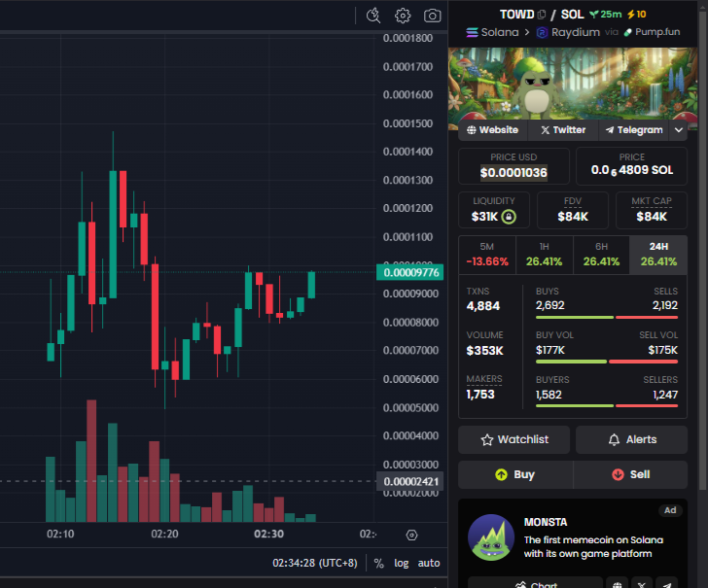Click the 0.0001800 price axis label
The height and width of the screenshot is (588, 708).
407,38
